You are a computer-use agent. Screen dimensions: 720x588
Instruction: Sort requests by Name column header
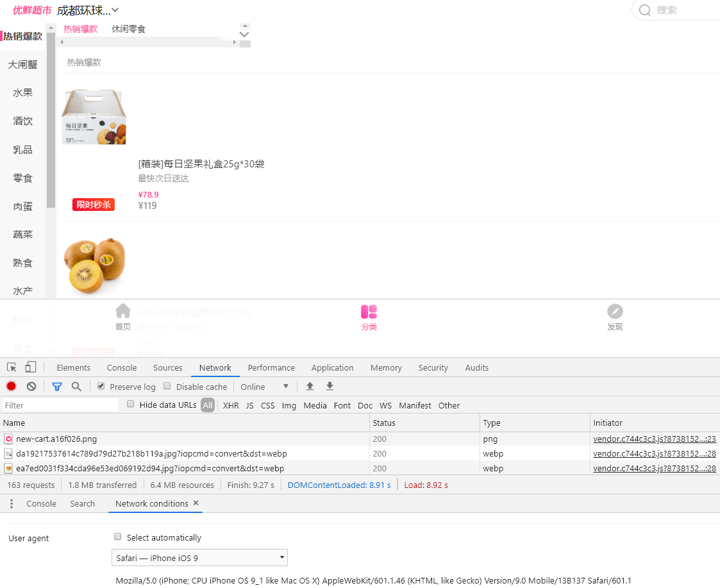tap(185, 423)
